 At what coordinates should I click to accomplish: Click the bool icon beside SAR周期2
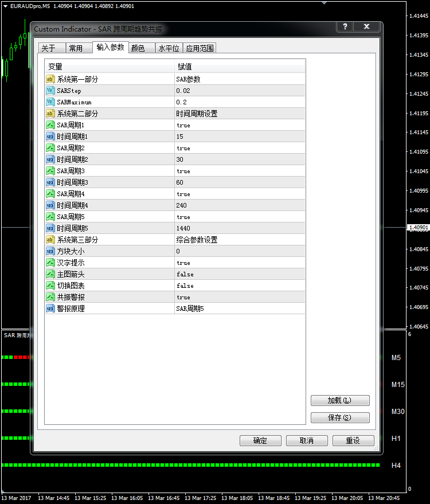50,148
